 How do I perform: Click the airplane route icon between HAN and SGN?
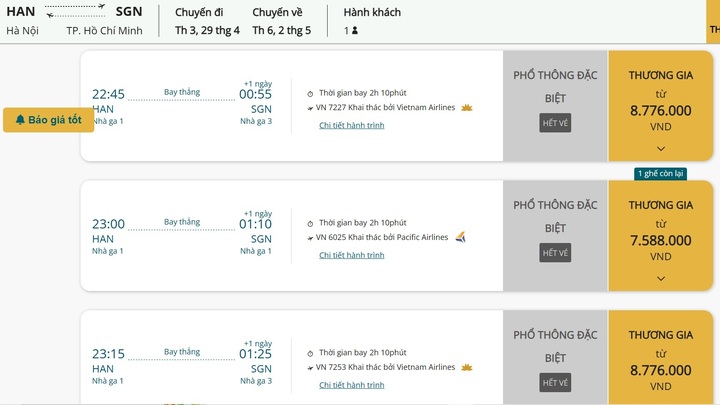pos(77,11)
